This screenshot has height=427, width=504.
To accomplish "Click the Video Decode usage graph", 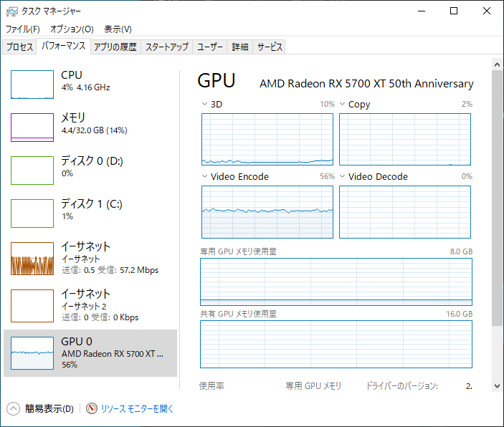I will coord(405,212).
